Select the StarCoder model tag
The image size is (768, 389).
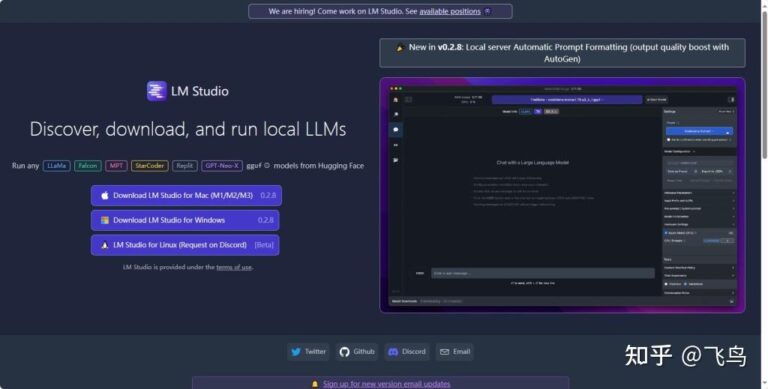149,166
